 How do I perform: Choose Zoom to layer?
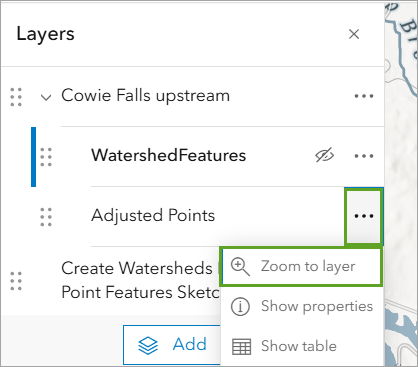[x=301, y=267]
